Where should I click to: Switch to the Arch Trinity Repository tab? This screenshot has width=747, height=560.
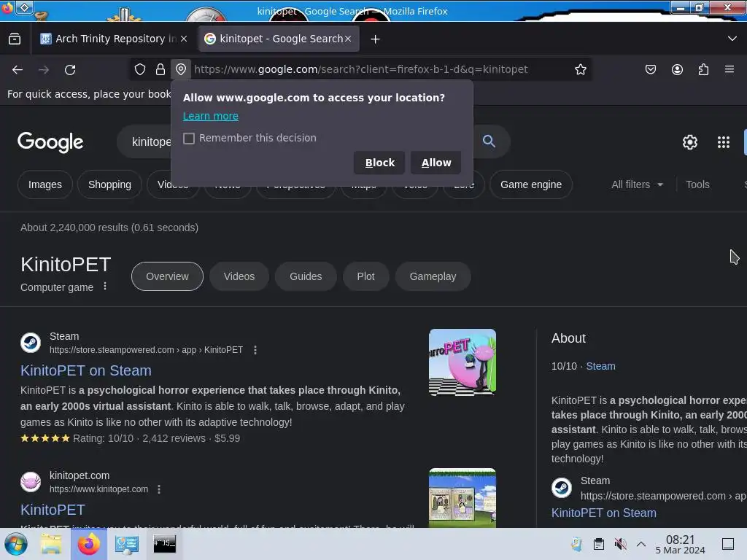click(x=109, y=39)
